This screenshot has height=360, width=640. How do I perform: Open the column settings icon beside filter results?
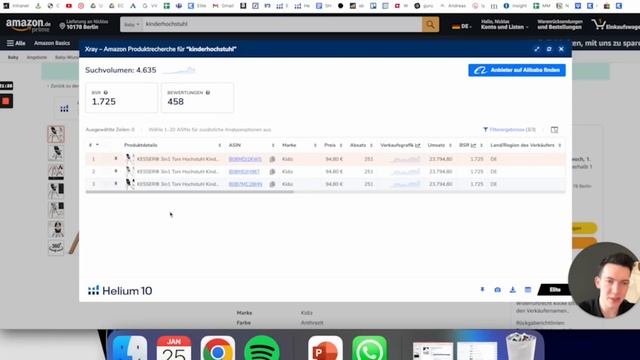pos(554,130)
